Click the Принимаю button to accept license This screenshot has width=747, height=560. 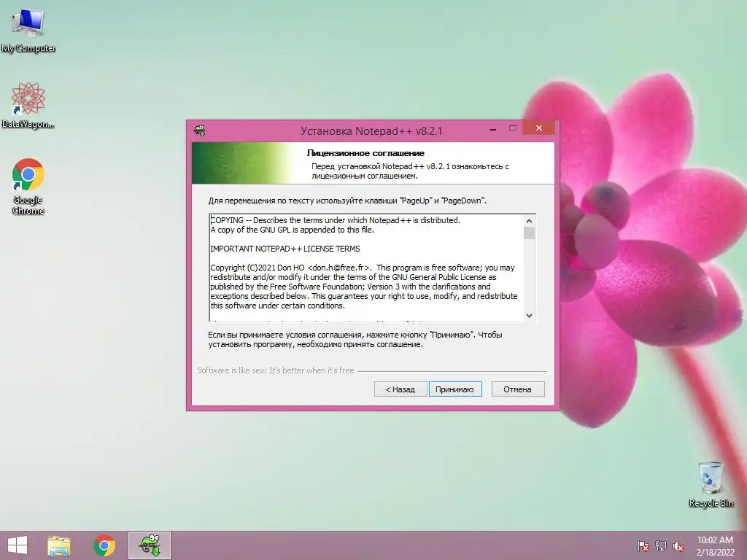click(x=455, y=389)
